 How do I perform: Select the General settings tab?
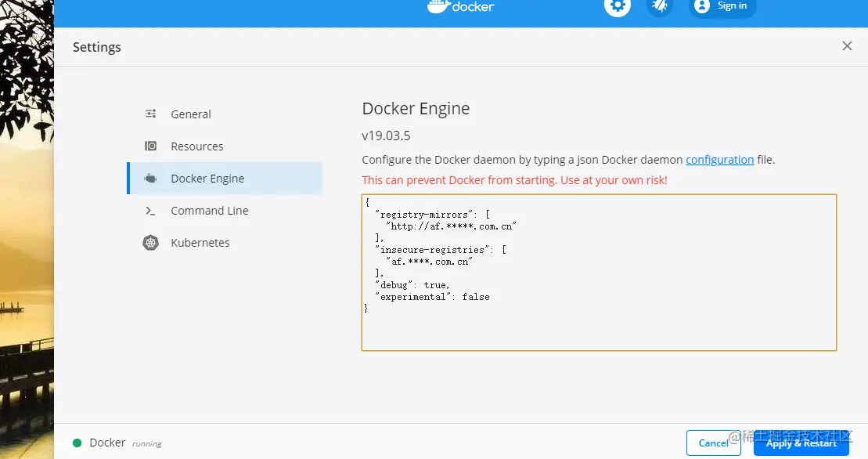225,114
